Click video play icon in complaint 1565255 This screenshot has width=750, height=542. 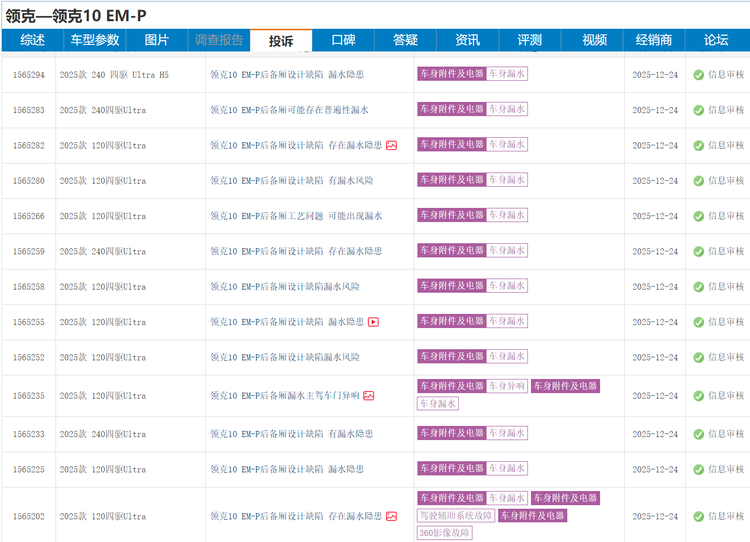point(373,322)
